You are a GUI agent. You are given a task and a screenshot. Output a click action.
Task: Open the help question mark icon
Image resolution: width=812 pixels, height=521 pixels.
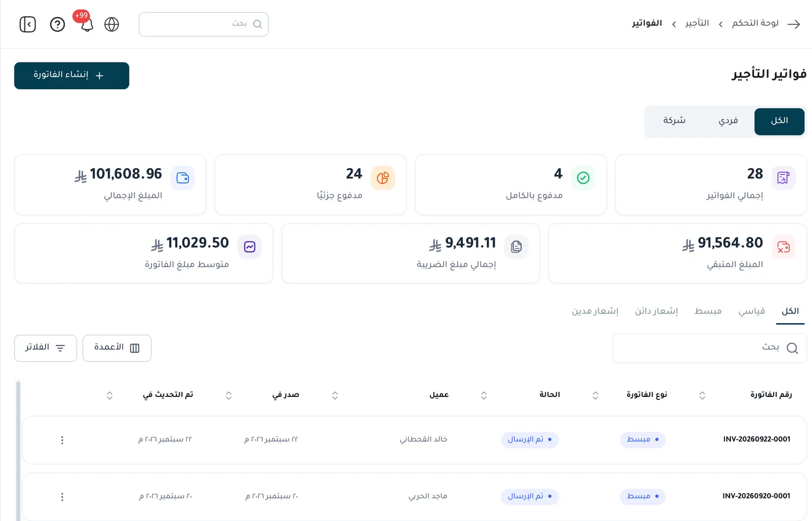[57, 24]
